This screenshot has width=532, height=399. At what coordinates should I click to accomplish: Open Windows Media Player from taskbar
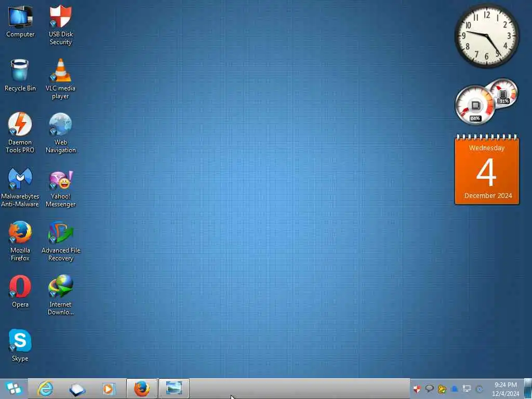[x=109, y=389]
